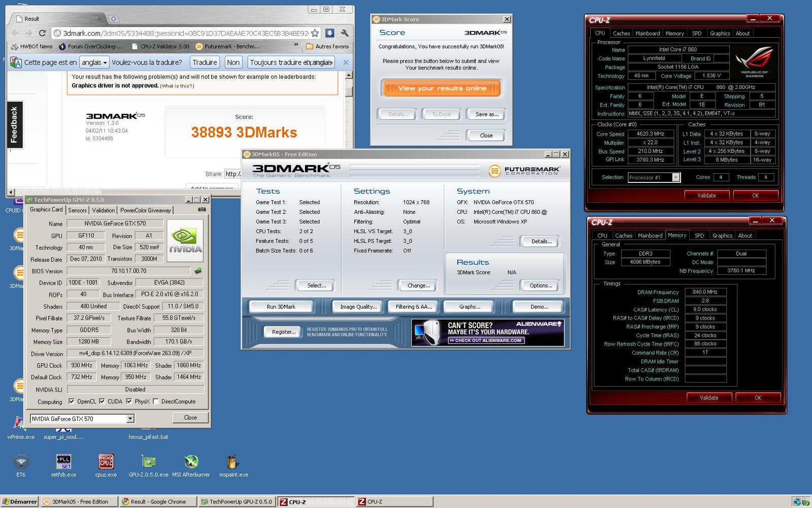Screen dimensions: 812x508
Task: Launch the cpuz.exe ROG desktop icon
Action: tap(106, 465)
